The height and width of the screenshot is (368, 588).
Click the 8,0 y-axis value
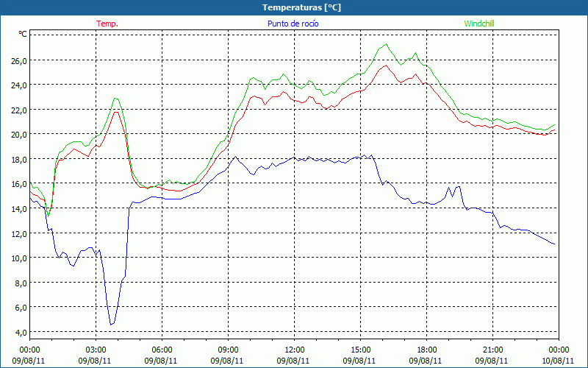[x=21, y=283]
